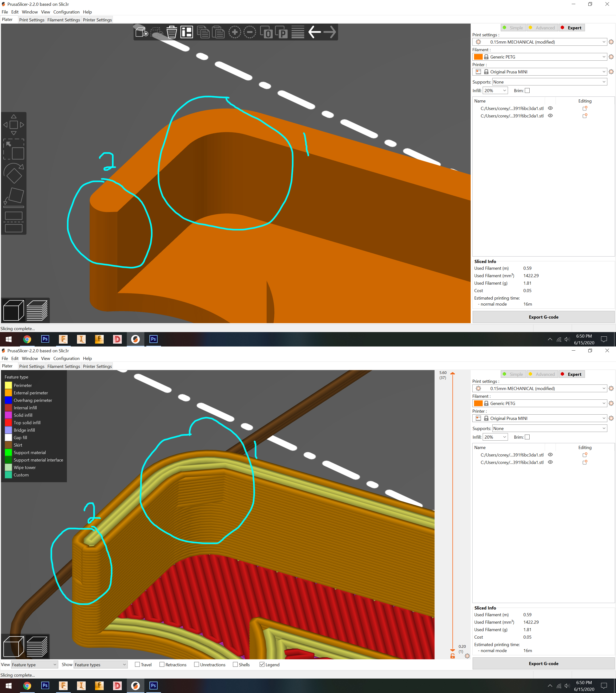Image resolution: width=616 pixels, height=693 pixels.
Task: Click orange filament color swatch in 3D editor window
Action: pos(478,57)
